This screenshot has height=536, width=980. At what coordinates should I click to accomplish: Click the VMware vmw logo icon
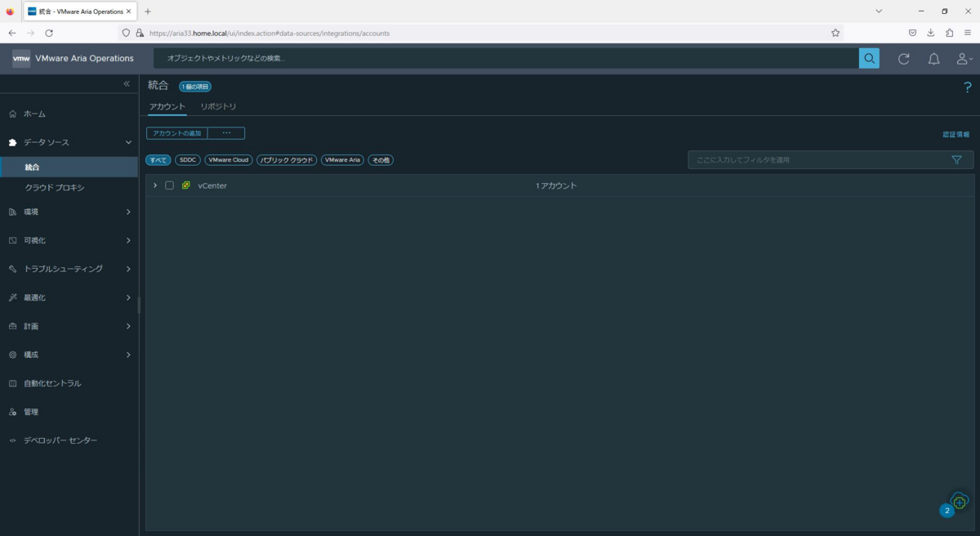pos(21,58)
